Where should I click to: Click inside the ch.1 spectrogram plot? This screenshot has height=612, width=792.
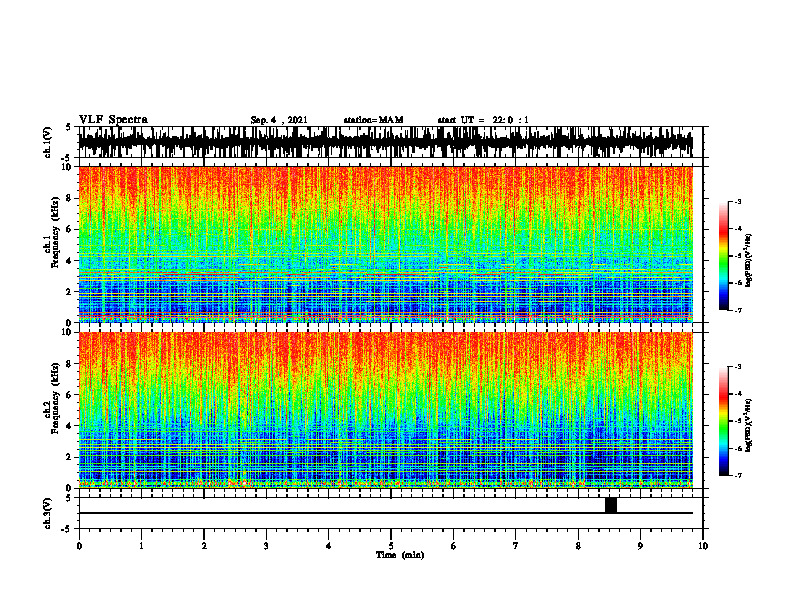click(x=385, y=244)
